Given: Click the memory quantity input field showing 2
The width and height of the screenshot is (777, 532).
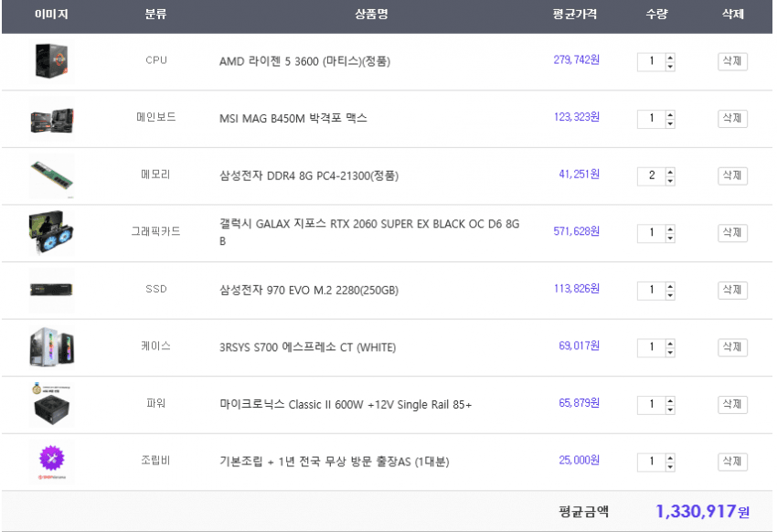Looking at the screenshot, I should point(651,176).
